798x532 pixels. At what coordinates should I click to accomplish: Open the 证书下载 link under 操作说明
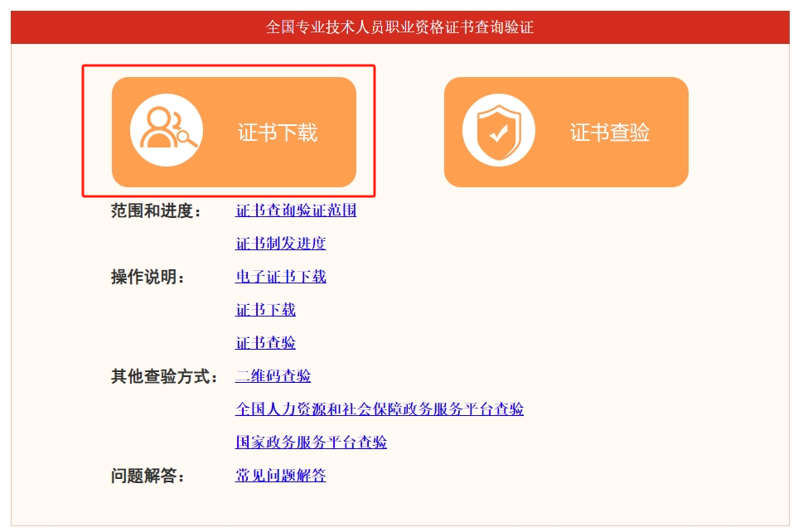pyautogui.click(x=265, y=310)
